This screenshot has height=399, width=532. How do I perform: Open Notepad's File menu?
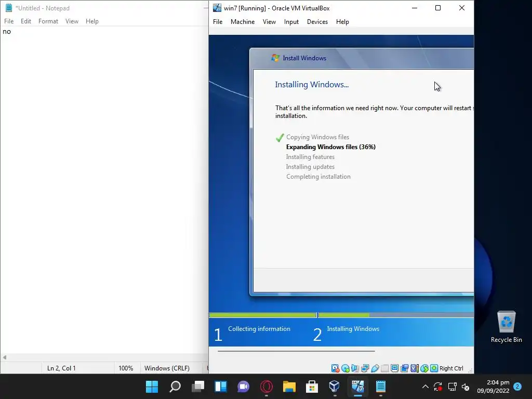coord(9,21)
